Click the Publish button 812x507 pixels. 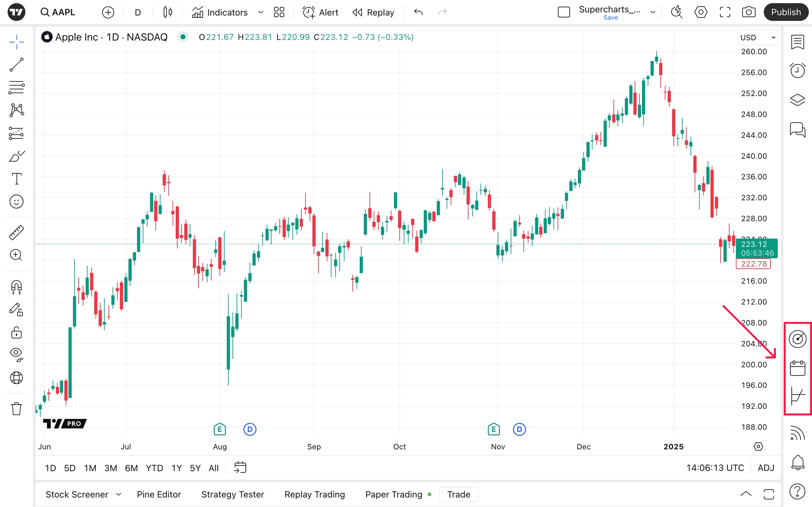(785, 12)
